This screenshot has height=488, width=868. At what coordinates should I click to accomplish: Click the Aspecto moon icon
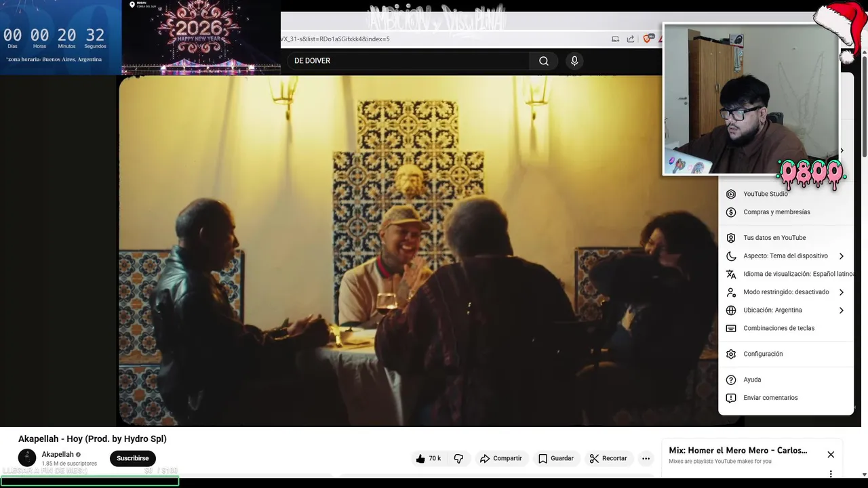(731, 256)
